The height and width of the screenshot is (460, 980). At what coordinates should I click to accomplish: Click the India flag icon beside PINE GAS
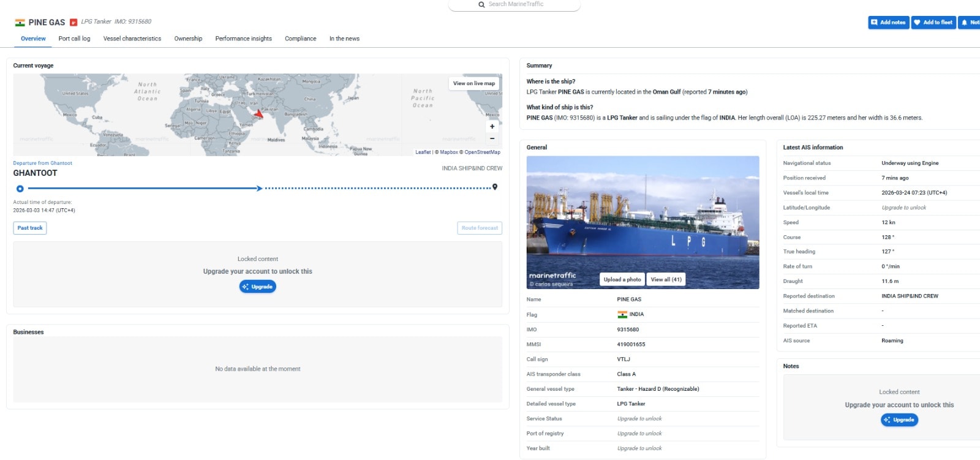(x=20, y=23)
